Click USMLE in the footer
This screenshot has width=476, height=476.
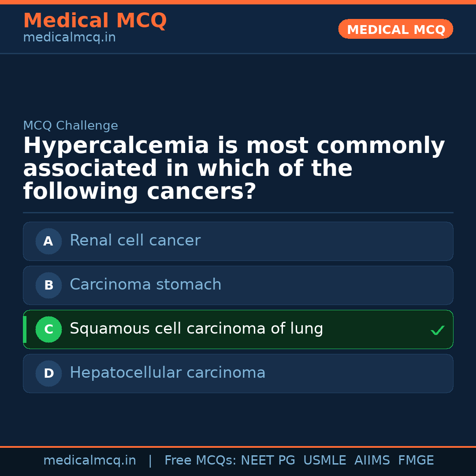324,461
